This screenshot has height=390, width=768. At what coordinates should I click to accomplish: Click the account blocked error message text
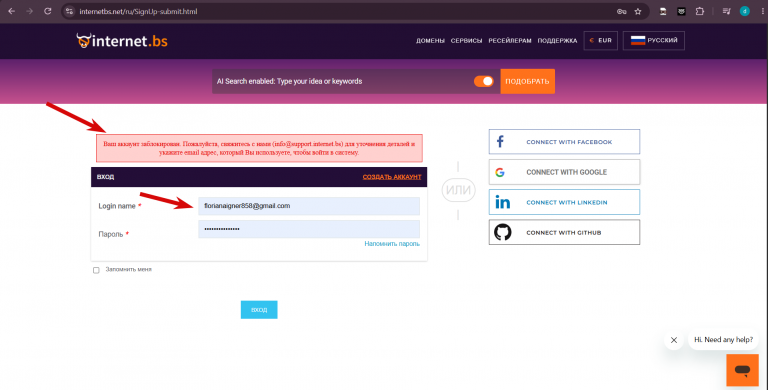pos(259,148)
